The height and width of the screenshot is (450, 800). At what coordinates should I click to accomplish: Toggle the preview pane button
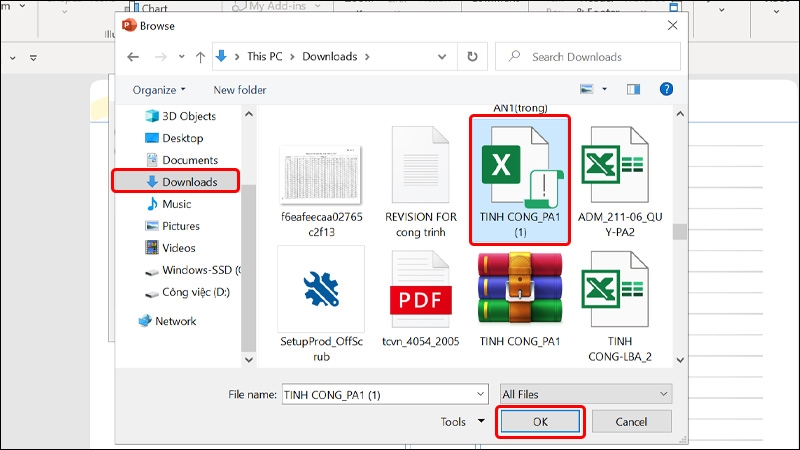(633, 89)
